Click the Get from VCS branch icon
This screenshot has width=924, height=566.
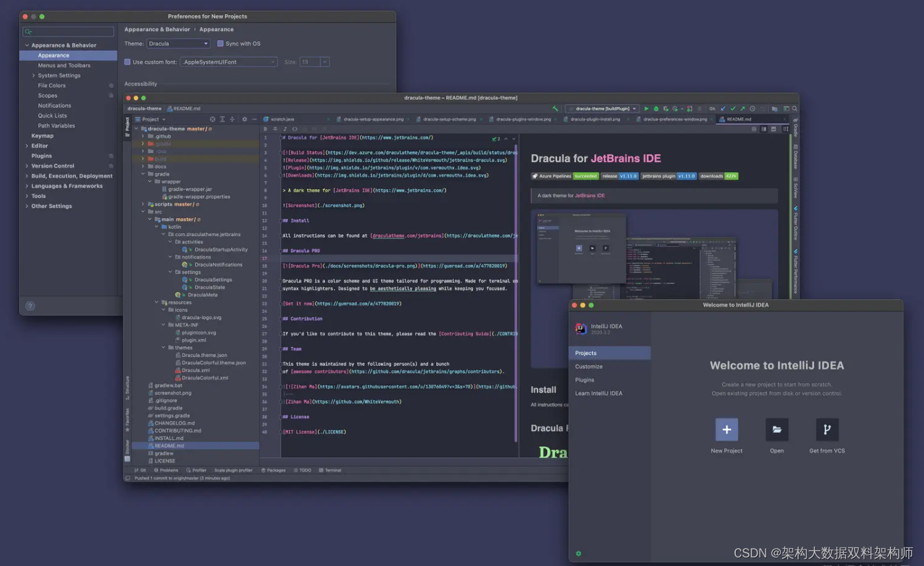(827, 429)
